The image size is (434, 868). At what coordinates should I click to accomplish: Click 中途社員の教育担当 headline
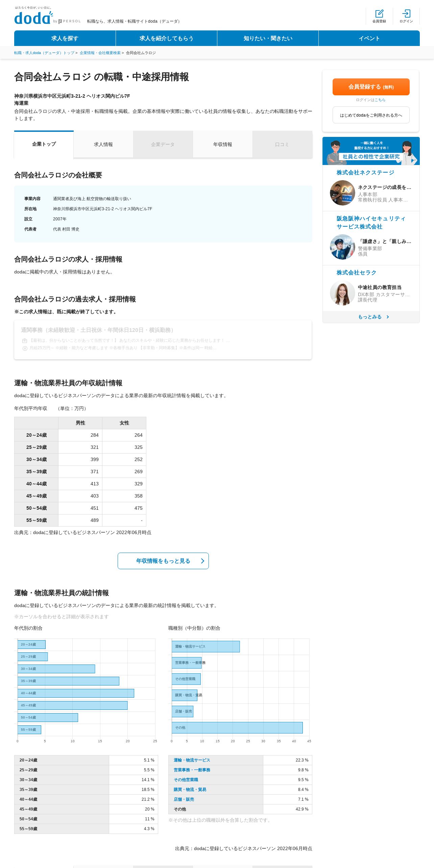coord(380,287)
